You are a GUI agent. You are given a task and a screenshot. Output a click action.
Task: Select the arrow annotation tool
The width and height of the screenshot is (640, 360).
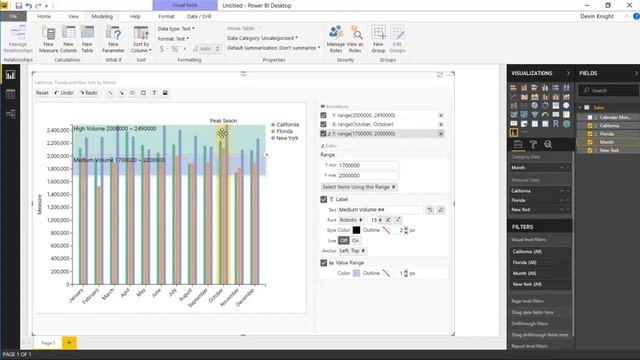coord(121,93)
